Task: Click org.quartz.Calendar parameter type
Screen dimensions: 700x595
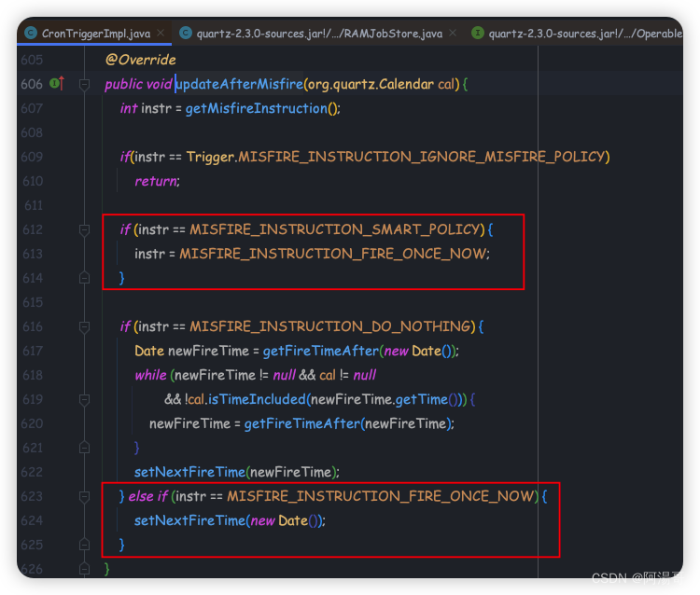Action: pos(371,84)
